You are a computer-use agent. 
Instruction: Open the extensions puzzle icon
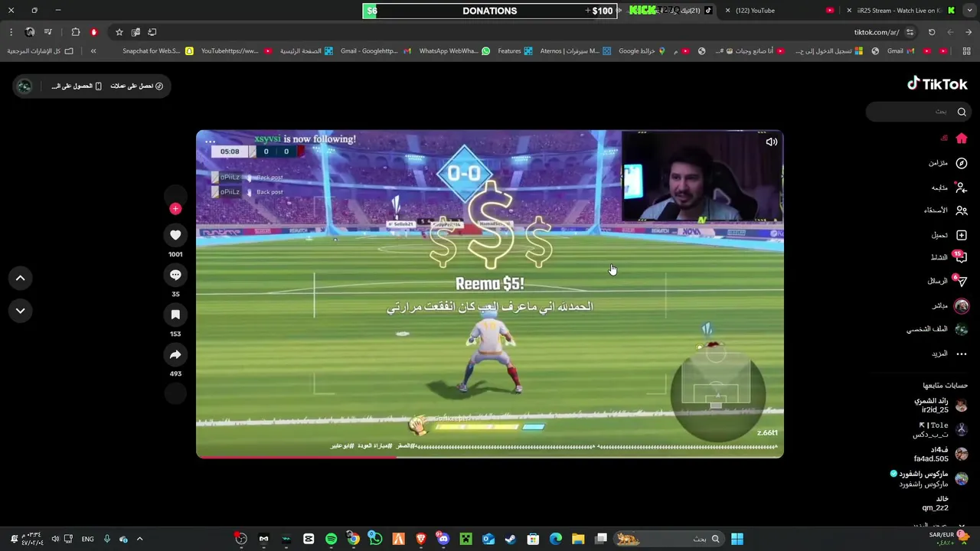[76, 32]
